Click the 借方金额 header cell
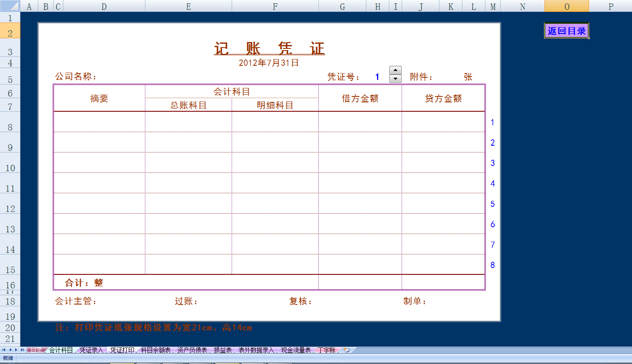The width and height of the screenshot is (632, 364). (x=360, y=99)
